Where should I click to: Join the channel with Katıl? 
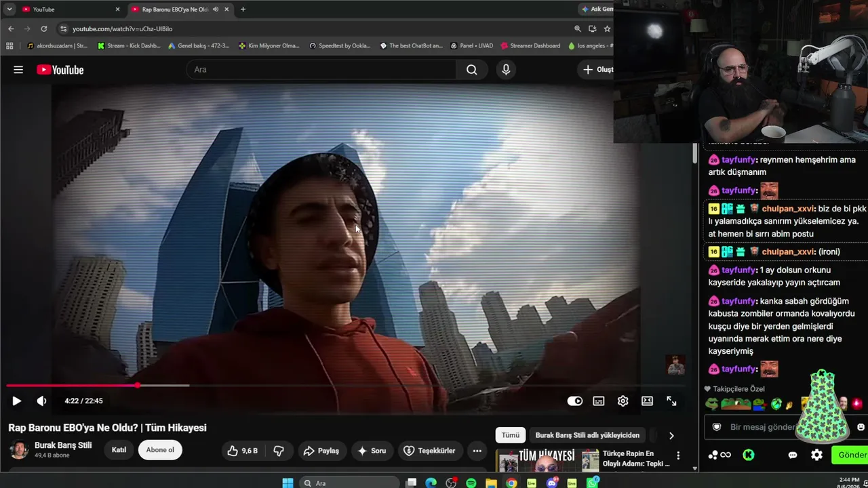[x=119, y=450]
